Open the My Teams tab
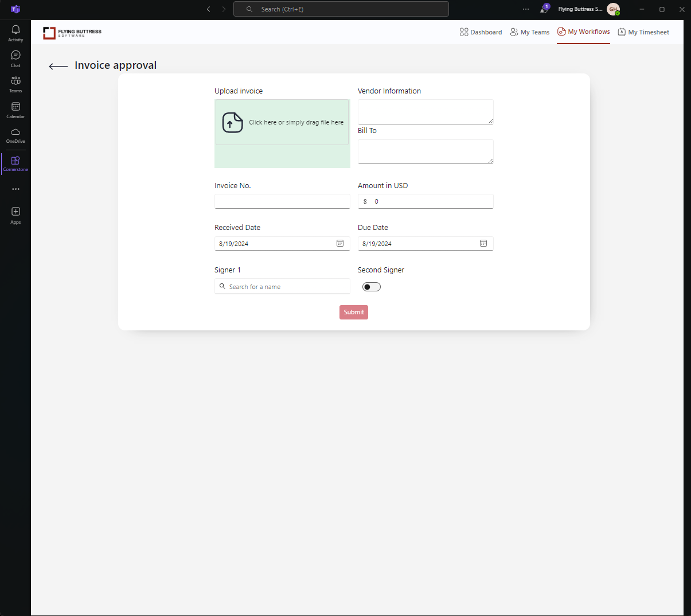Viewport: 691px width, 616px height. 530,32
